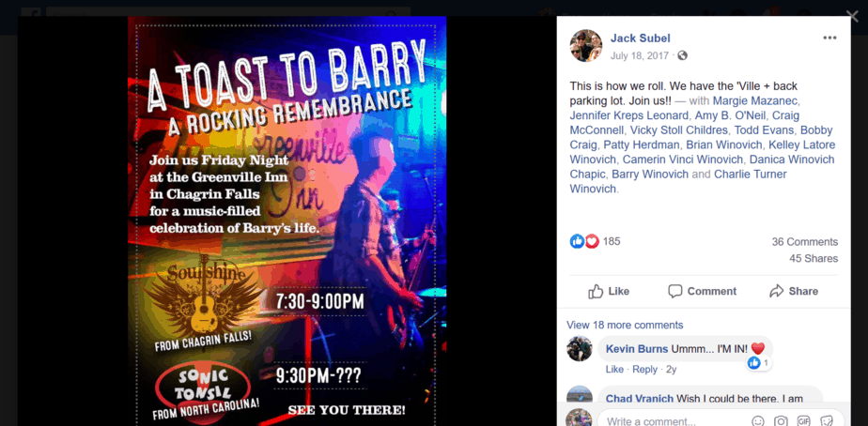The height and width of the screenshot is (426, 868).
Task: Click the A Toast to Barry poster image
Action: click(287, 221)
